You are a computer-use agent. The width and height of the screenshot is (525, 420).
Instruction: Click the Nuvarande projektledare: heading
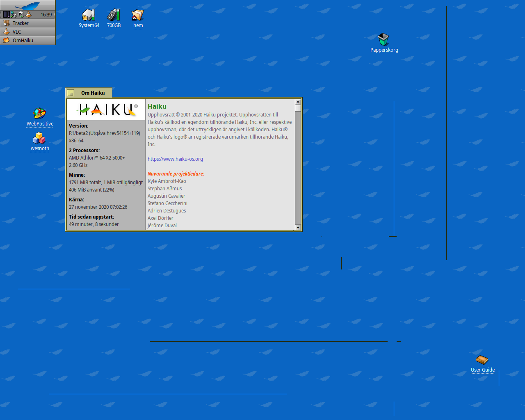click(176, 174)
